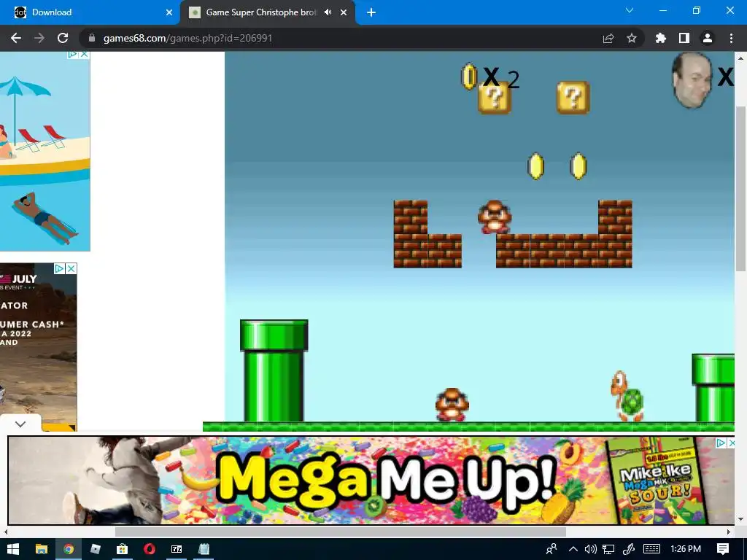747x560 pixels.
Task: Click the scroll-right arrow of horizontal scrollbar
Action: (x=729, y=532)
